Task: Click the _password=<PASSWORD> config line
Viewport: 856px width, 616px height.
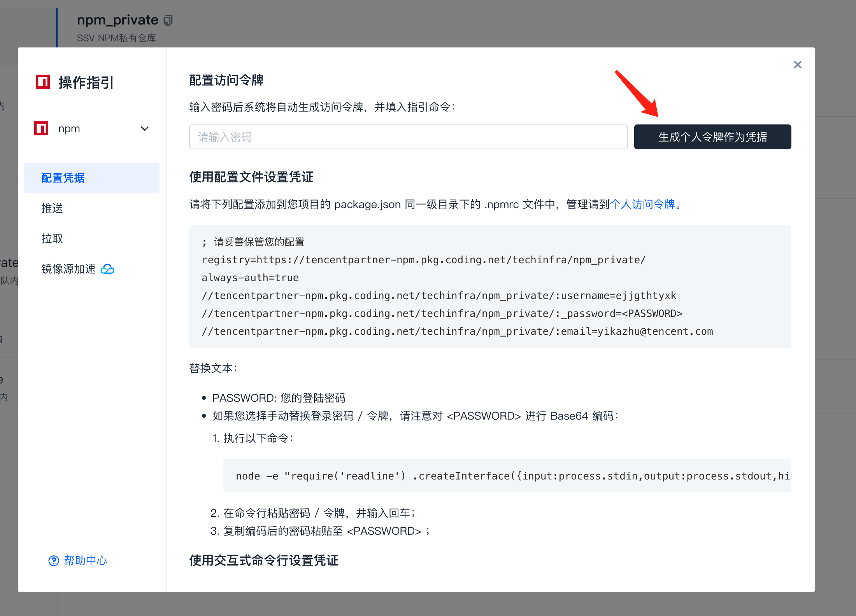Action: point(442,313)
